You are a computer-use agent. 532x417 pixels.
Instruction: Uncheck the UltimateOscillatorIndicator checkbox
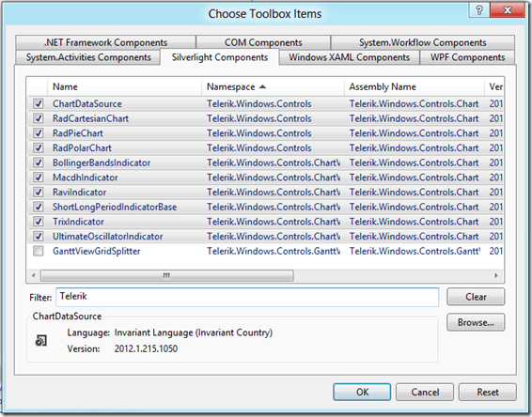(38, 237)
